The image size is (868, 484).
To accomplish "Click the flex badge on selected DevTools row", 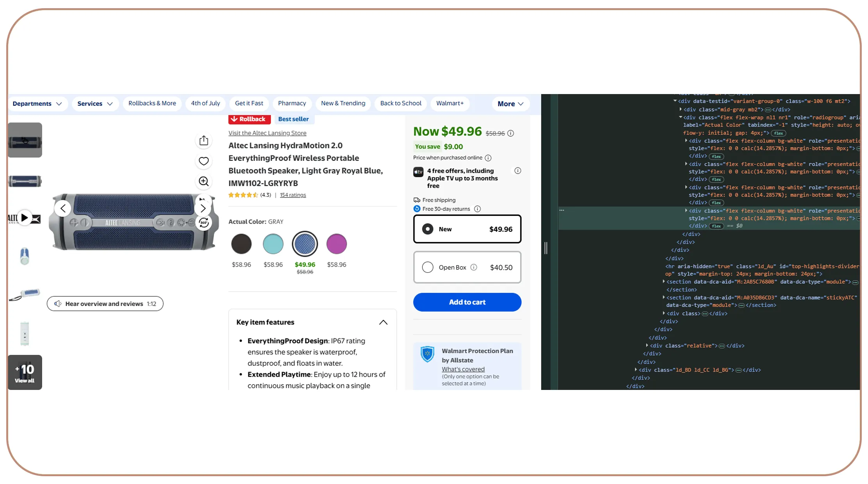I will [x=717, y=226].
